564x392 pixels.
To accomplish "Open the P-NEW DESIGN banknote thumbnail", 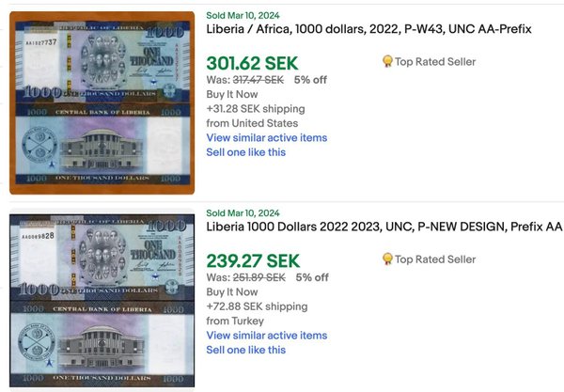I will coord(101,301).
